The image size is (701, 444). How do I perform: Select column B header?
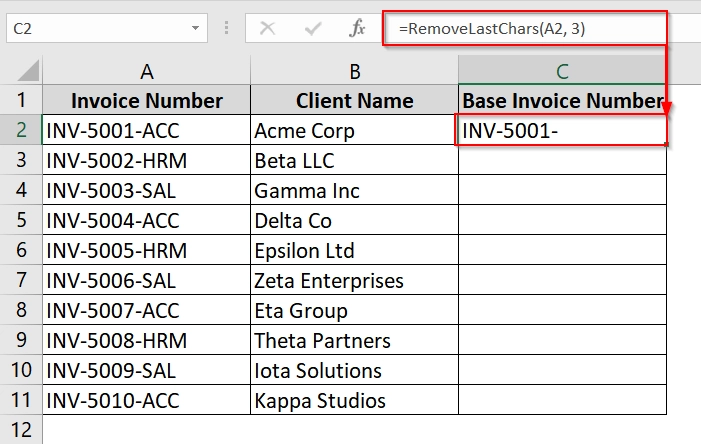click(355, 71)
